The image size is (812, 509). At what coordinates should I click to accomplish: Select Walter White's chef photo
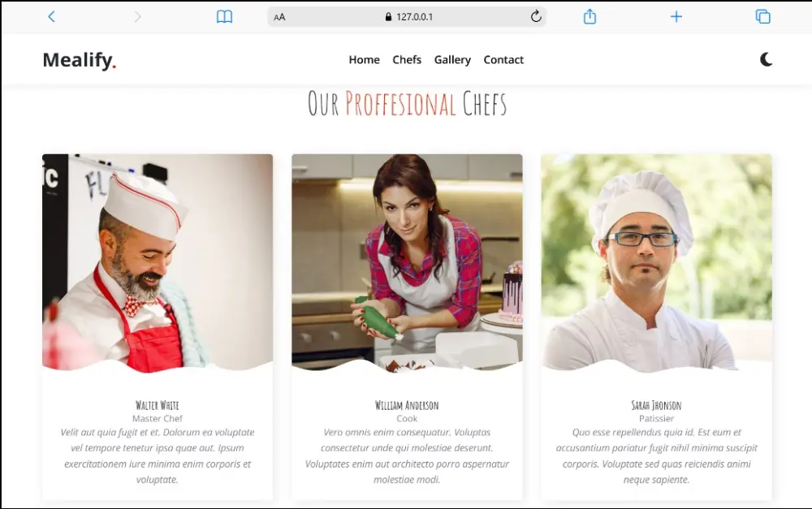point(158,263)
